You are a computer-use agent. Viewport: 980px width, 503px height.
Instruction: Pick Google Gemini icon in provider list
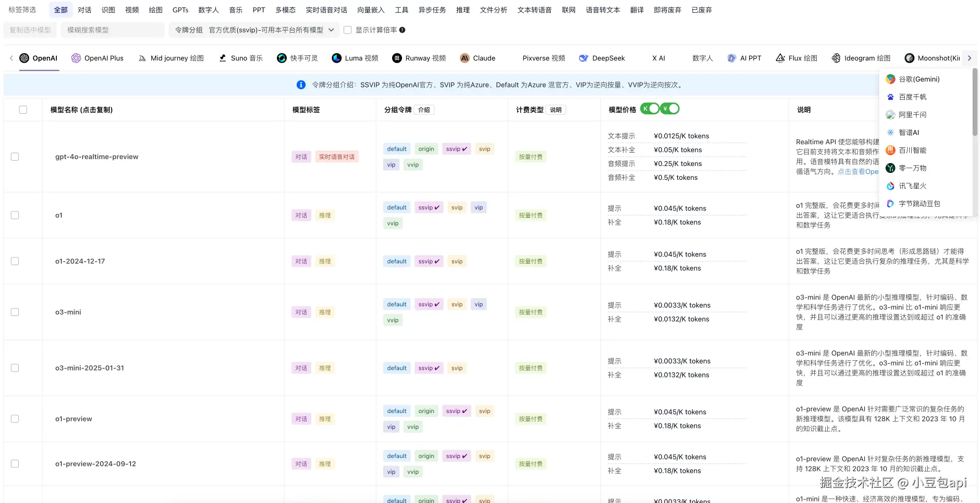(891, 79)
